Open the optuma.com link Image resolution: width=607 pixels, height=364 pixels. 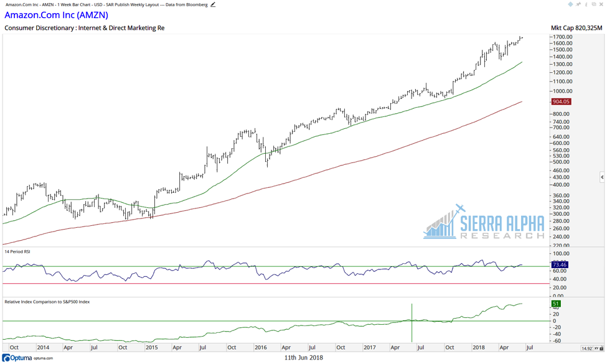click(43, 358)
